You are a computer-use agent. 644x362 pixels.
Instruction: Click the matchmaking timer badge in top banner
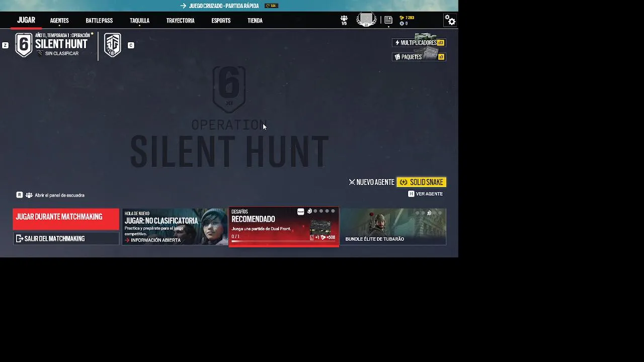point(271,6)
